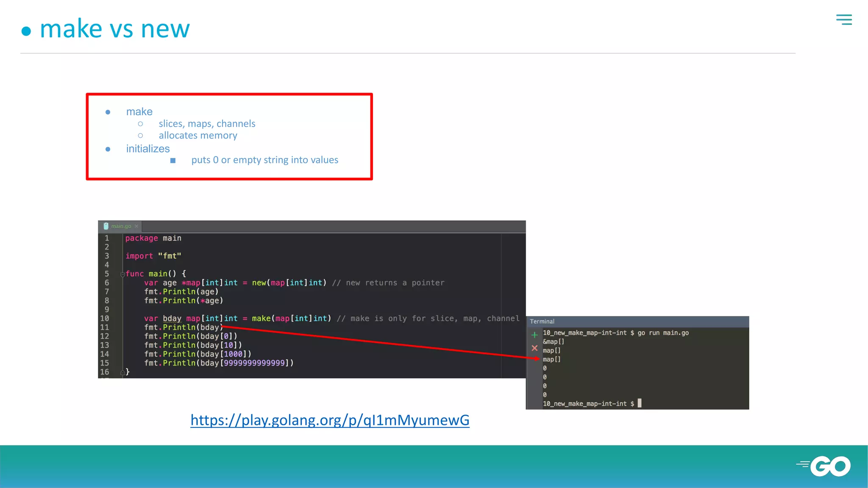
Task: Click fmt.Println(age) on line 7
Action: (x=181, y=291)
